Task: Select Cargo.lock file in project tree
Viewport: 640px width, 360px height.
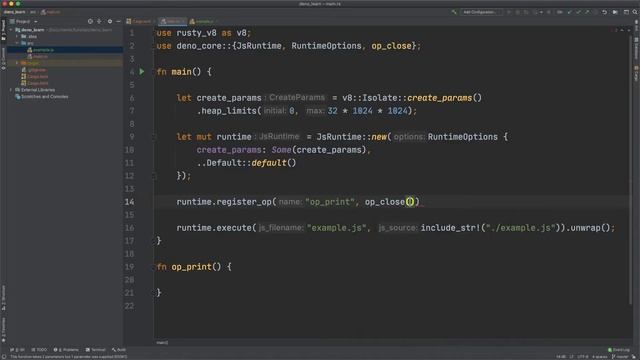Action: click(x=35, y=76)
